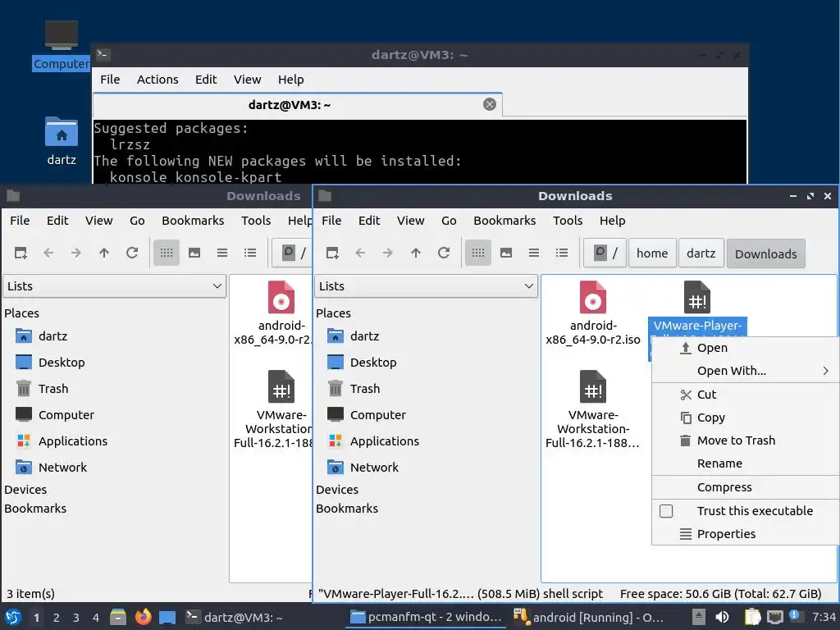The image size is (840, 630).
Task: Go up one folder in left Downloads window
Action: pyautogui.click(x=104, y=253)
